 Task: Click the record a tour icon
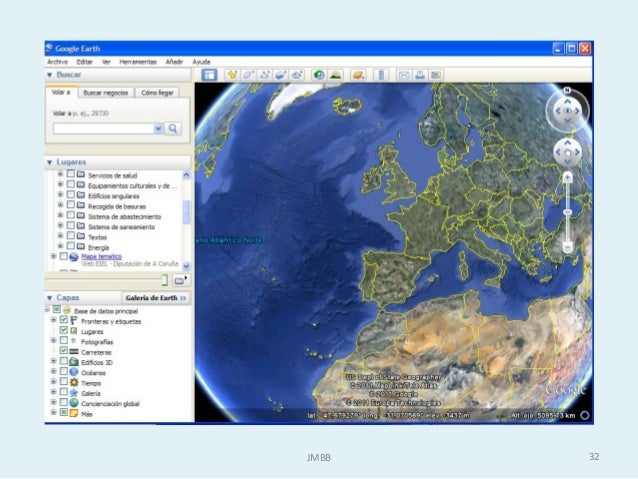tap(297, 75)
